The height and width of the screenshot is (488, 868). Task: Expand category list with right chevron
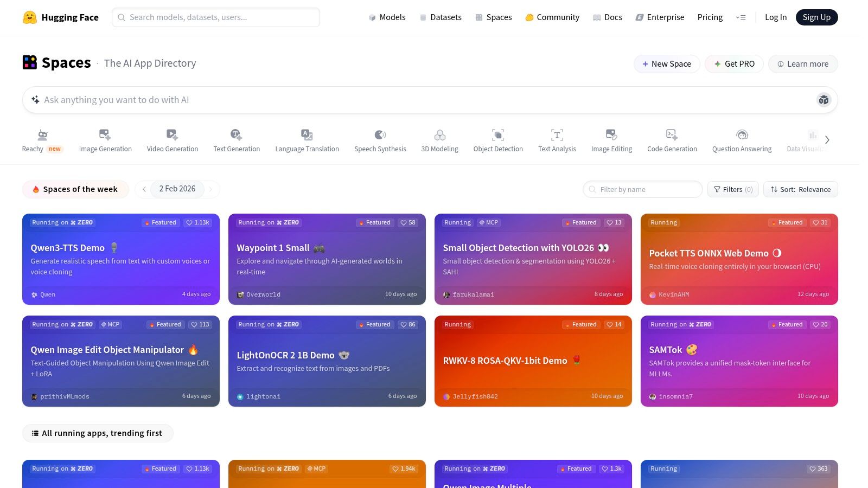coord(827,140)
